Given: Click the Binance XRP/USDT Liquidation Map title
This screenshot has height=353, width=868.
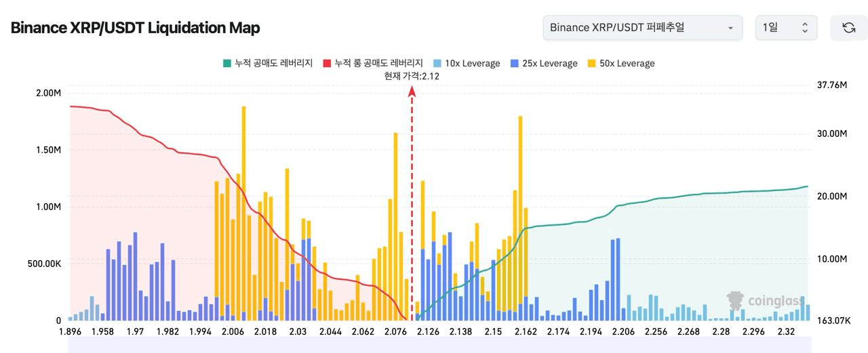Looking at the screenshot, I should pyautogui.click(x=135, y=28).
